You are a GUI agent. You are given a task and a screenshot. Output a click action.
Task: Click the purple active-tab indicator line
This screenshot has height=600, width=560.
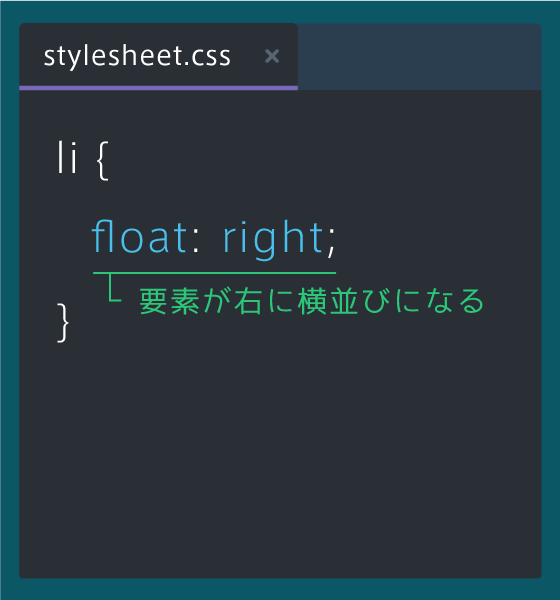pyautogui.click(x=158, y=88)
